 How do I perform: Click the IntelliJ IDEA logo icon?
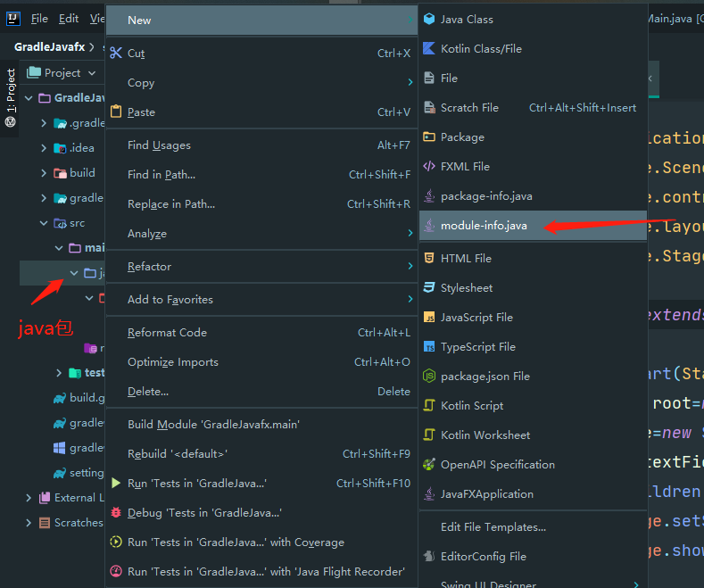[13, 19]
